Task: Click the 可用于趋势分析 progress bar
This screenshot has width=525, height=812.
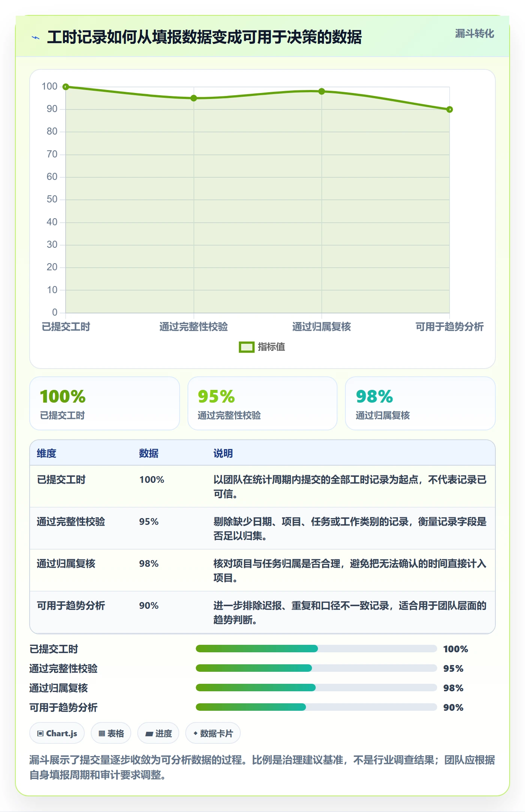Action: click(316, 707)
